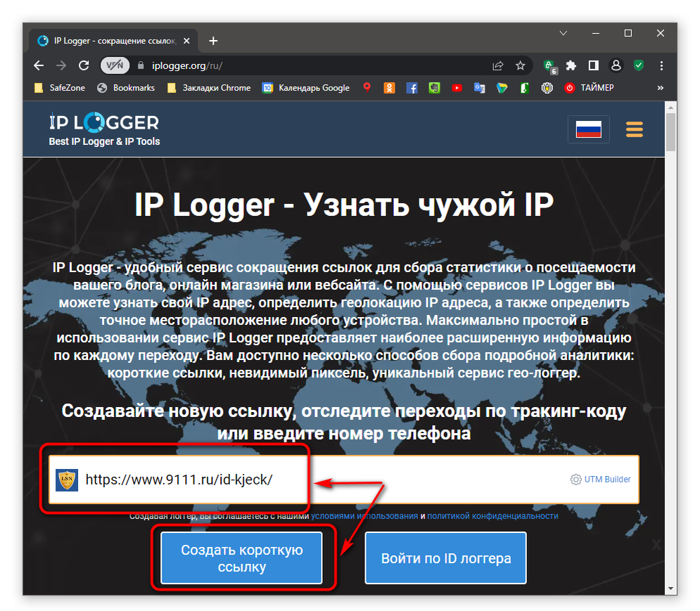Click the browser back arrow

[x=39, y=65]
